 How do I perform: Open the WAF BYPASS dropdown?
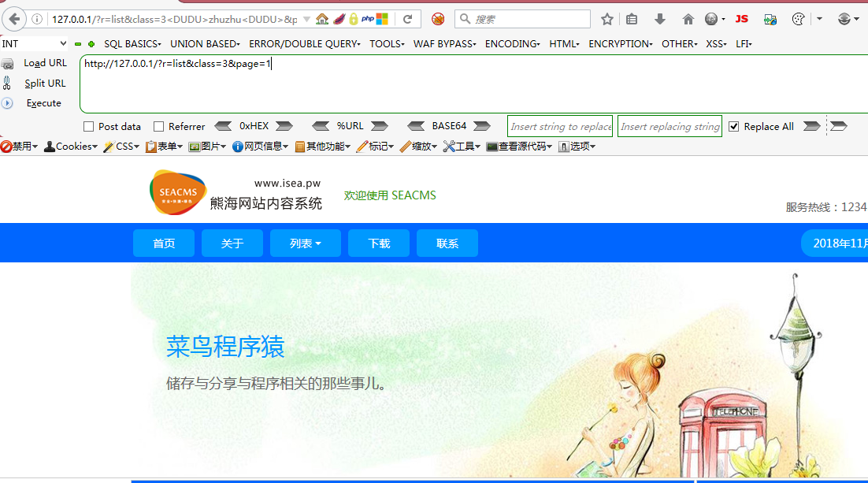(x=444, y=44)
